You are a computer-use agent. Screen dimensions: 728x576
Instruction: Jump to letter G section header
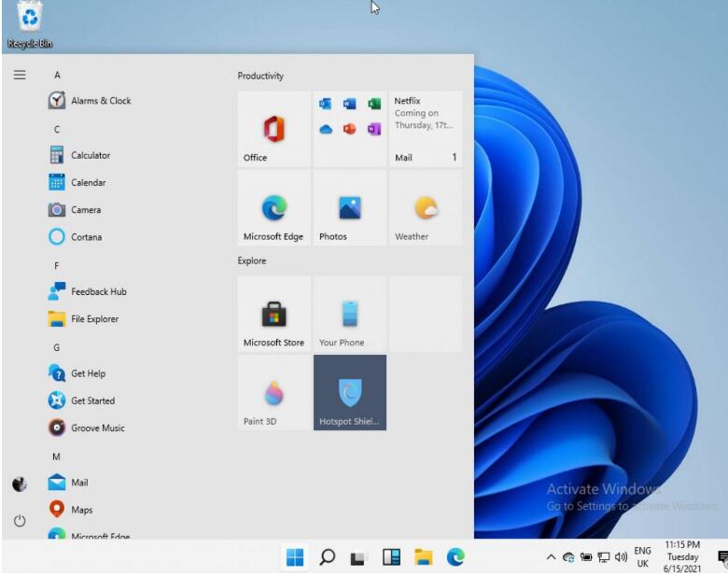tap(57, 347)
